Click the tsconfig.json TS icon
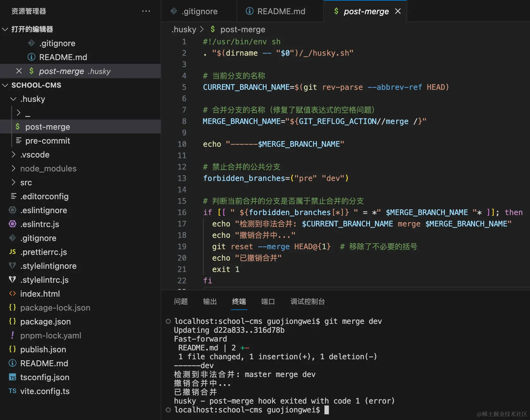Screen dimensions: 530x420 coord(12,377)
